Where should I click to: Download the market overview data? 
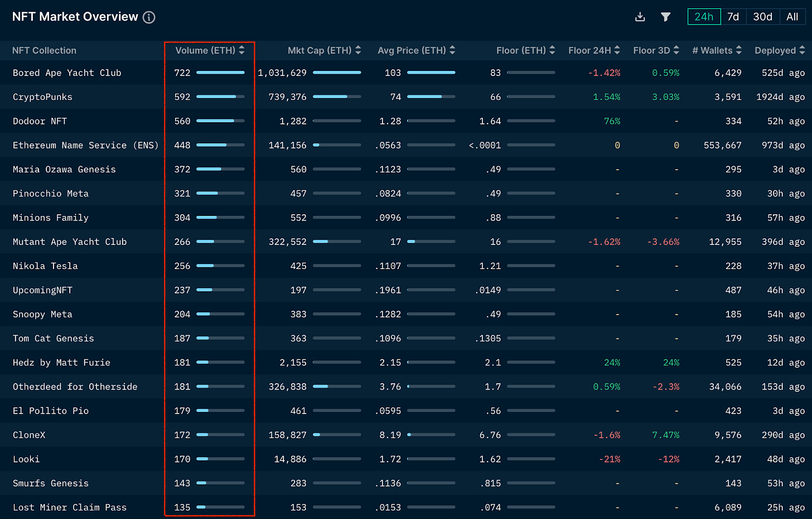coord(640,17)
